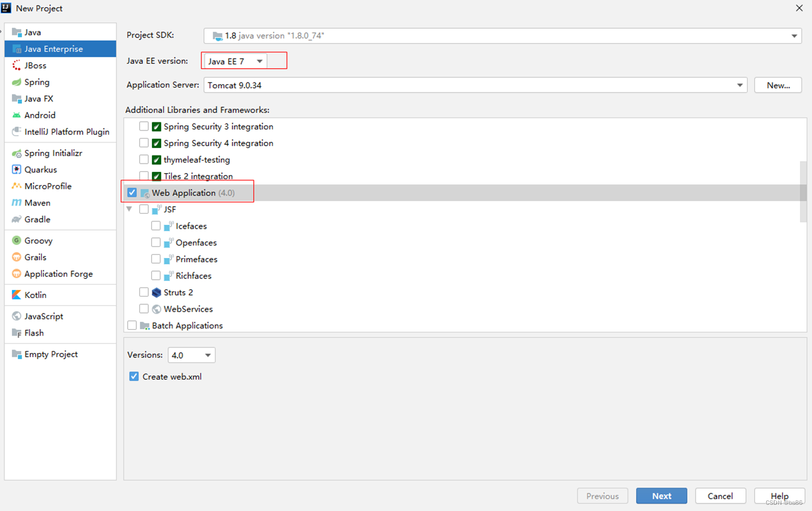Click the Gradle elephant icon
The height and width of the screenshot is (511, 812).
[x=17, y=219]
